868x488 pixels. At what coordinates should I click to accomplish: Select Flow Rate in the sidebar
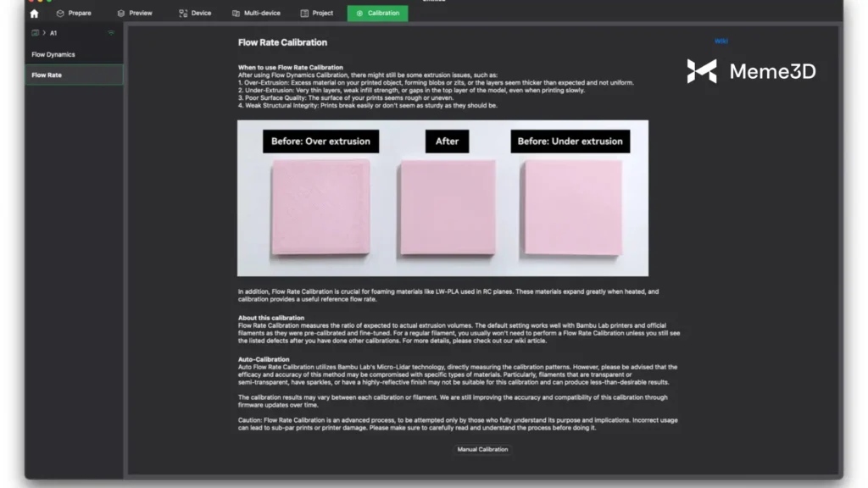click(47, 75)
